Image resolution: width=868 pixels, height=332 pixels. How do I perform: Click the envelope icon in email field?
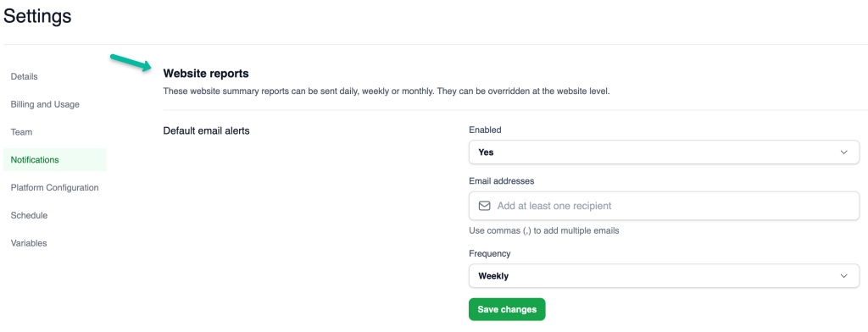(484, 206)
